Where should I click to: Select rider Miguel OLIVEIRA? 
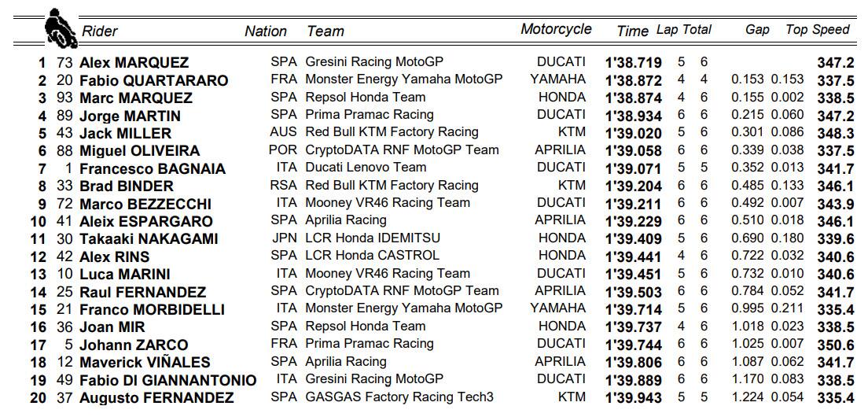(139, 151)
